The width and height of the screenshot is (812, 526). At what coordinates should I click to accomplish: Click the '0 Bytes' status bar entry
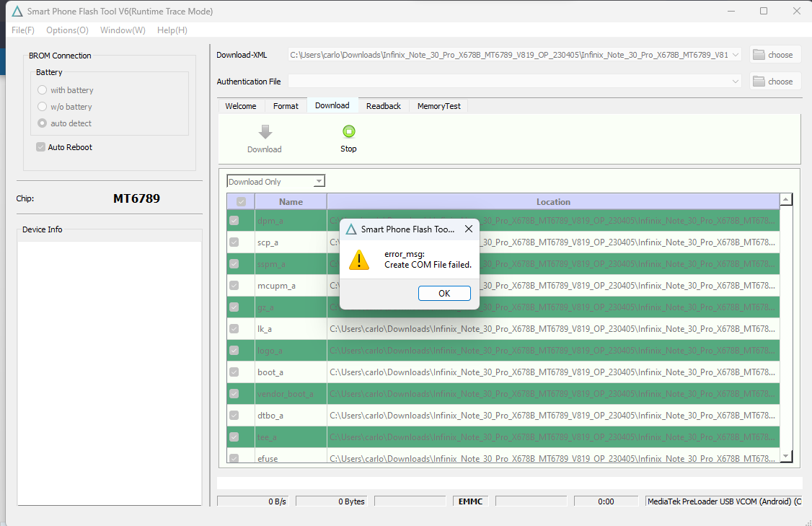point(332,501)
